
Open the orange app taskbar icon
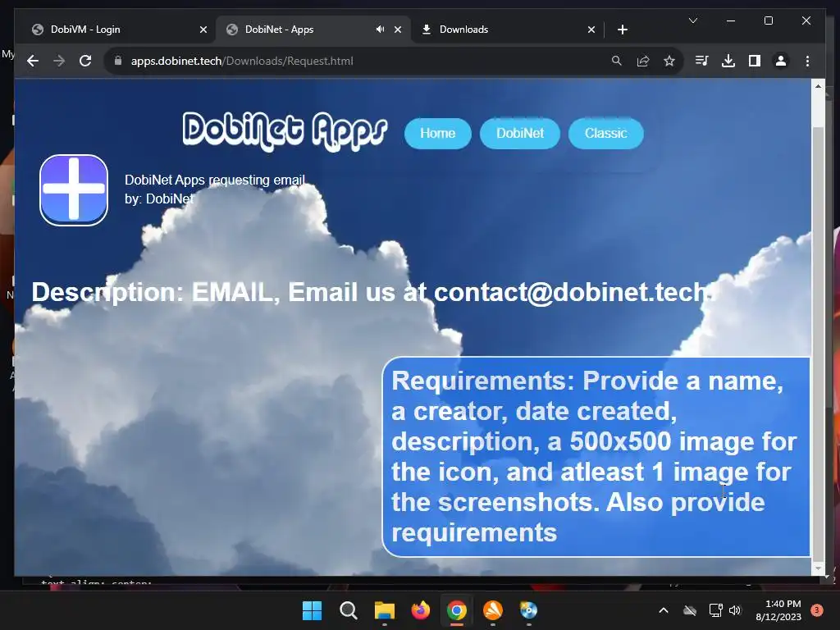(x=493, y=610)
